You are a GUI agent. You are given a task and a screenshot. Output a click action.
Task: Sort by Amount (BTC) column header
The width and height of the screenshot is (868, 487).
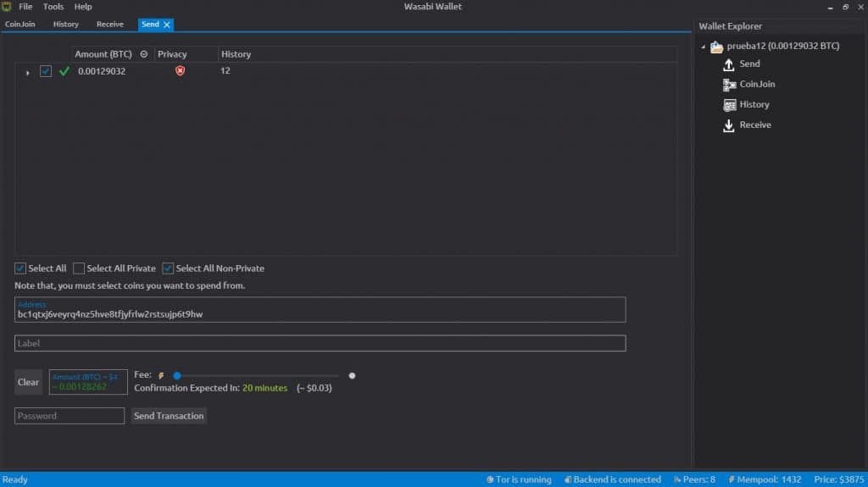(103, 54)
